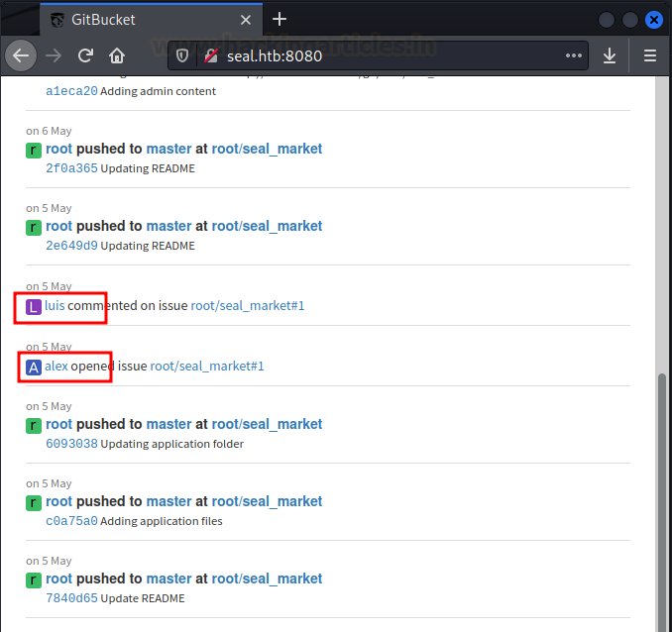The width and height of the screenshot is (672, 632).
Task: Open the tracking protection shield icon
Action: coord(182,55)
